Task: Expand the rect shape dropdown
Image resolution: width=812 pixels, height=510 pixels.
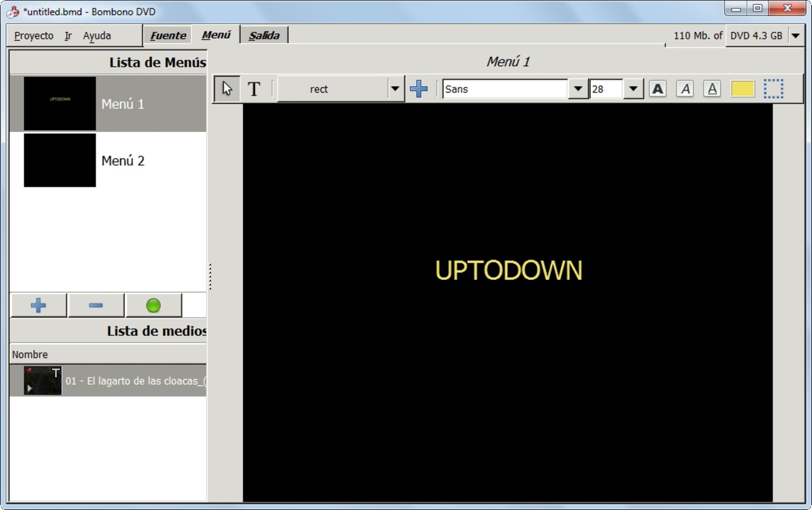Action: [395, 89]
